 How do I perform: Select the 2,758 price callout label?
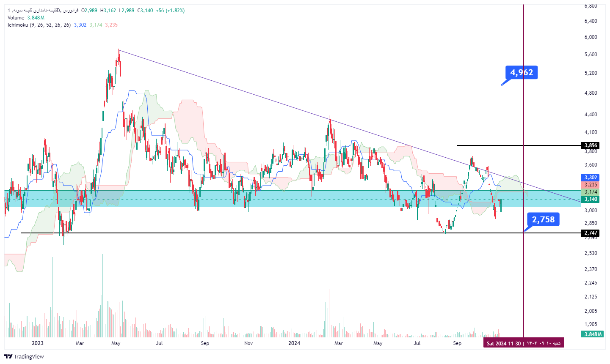pos(543,219)
